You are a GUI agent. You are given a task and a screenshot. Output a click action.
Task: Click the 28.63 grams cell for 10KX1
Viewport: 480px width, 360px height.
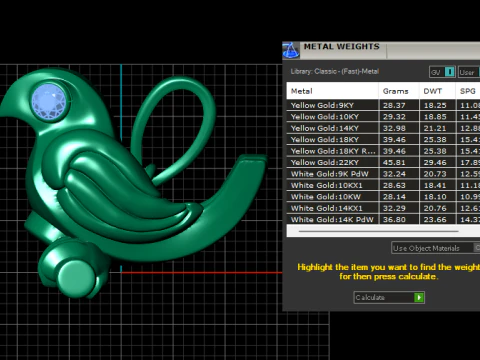click(399, 185)
